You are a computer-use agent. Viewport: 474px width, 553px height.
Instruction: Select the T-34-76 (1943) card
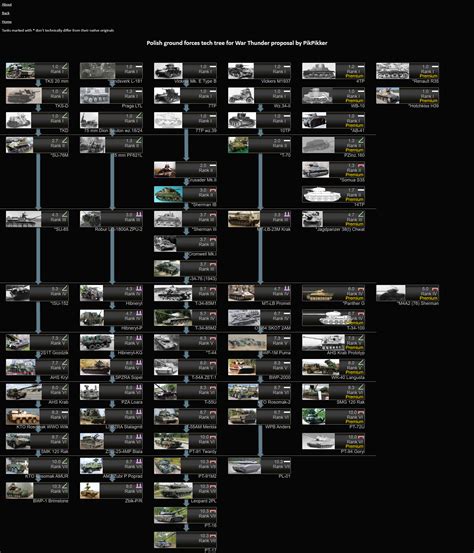click(185, 268)
